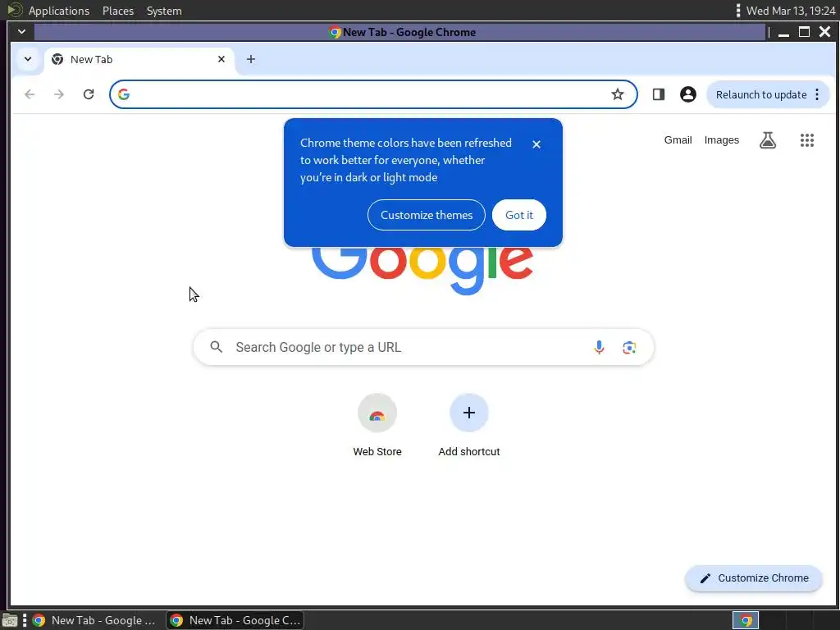Reload the current page
Screen dimensions: 840x630
[89, 94]
